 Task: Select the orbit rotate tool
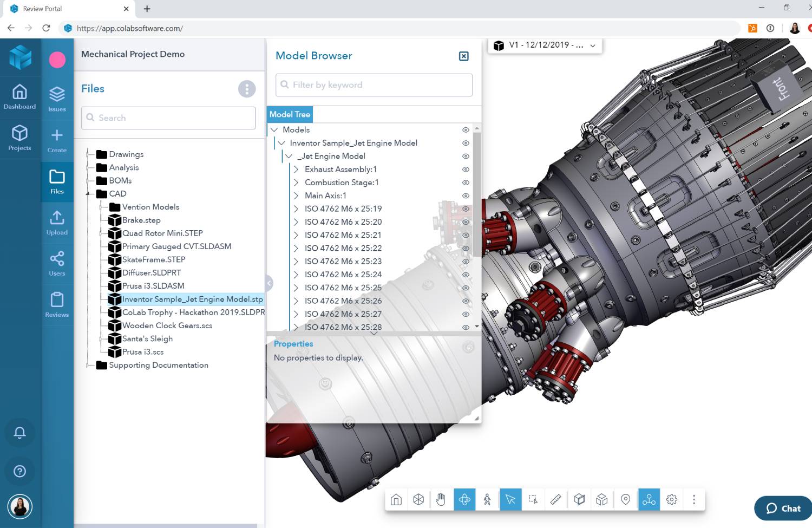[x=464, y=499]
